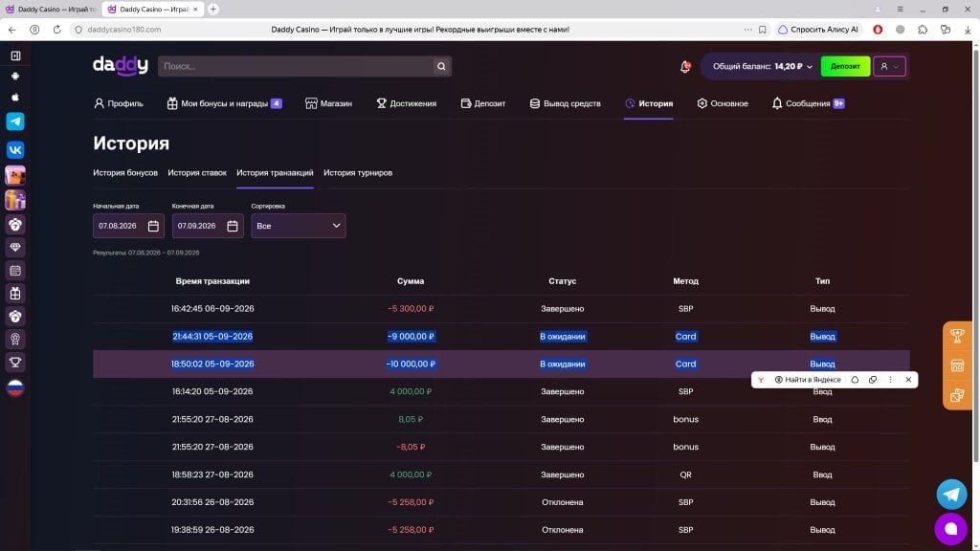Viewport: 980px width, 551px height.
Task: Open the user account dropdown
Action: click(889, 66)
